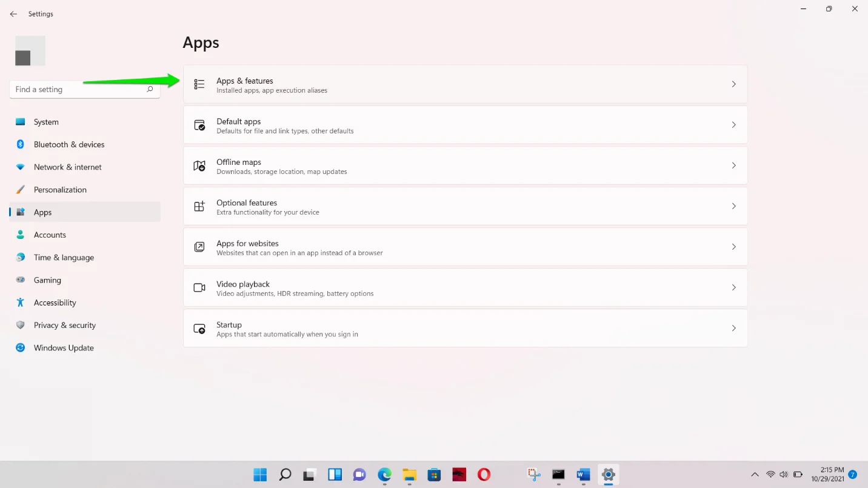
Task: Open the Wi-Fi tray icon
Action: (x=770, y=474)
